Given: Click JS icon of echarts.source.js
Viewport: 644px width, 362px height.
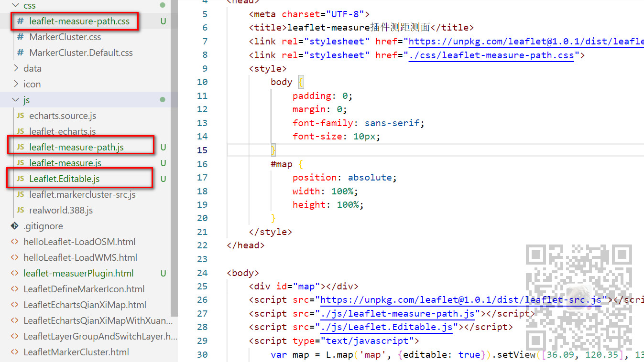Looking at the screenshot, I should click(20, 116).
